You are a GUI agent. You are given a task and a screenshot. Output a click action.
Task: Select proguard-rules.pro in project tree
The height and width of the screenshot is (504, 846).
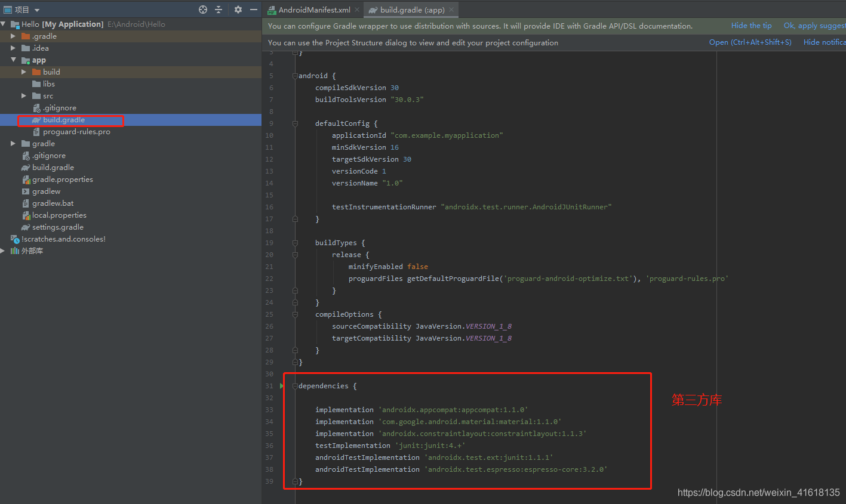[x=76, y=132]
